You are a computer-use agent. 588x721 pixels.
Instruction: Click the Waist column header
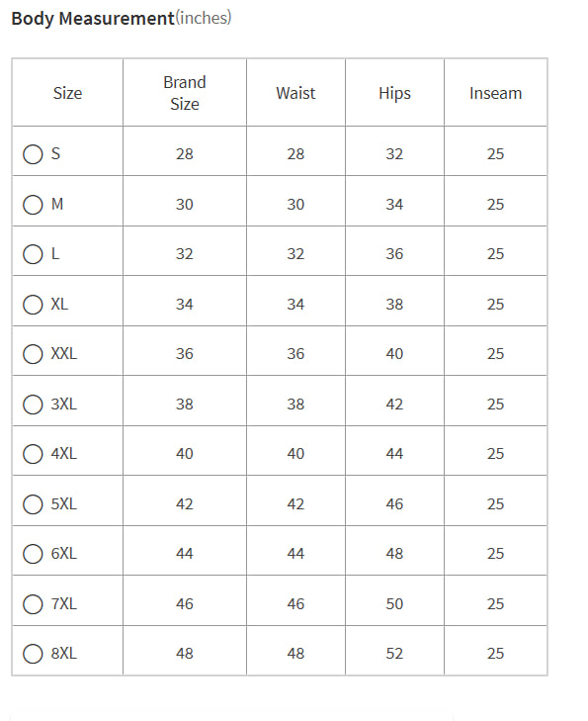point(295,92)
